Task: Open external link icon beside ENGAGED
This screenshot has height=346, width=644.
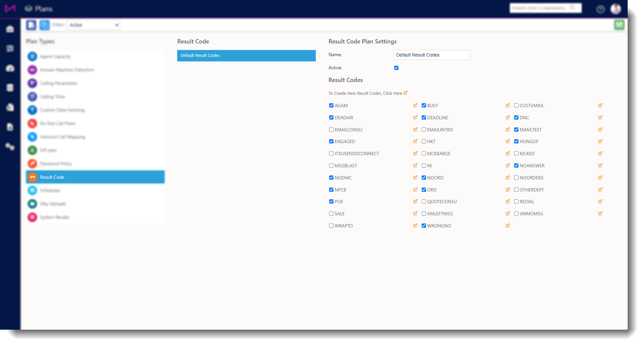Action: pyautogui.click(x=415, y=141)
